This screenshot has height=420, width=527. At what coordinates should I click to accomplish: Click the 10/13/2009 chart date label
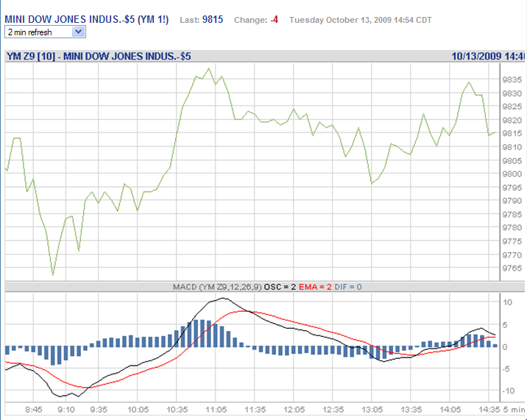pos(488,56)
